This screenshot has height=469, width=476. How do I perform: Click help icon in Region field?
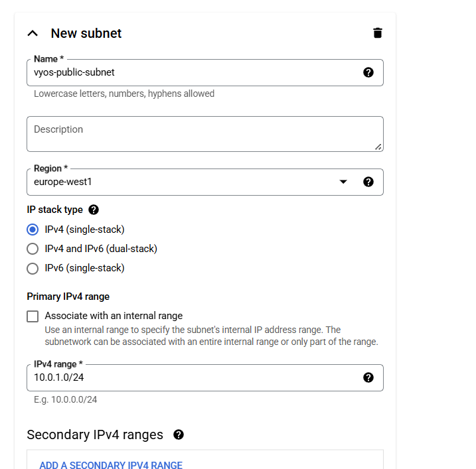(x=368, y=182)
